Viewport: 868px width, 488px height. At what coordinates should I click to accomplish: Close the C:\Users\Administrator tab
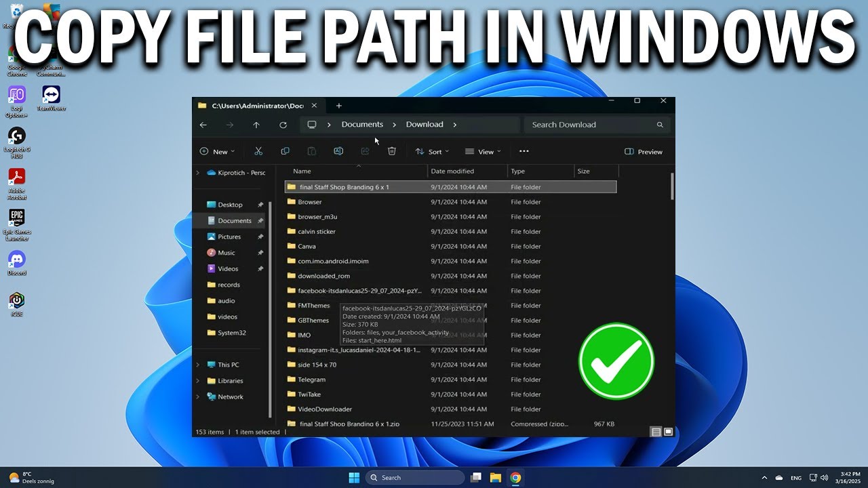coord(314,106)
